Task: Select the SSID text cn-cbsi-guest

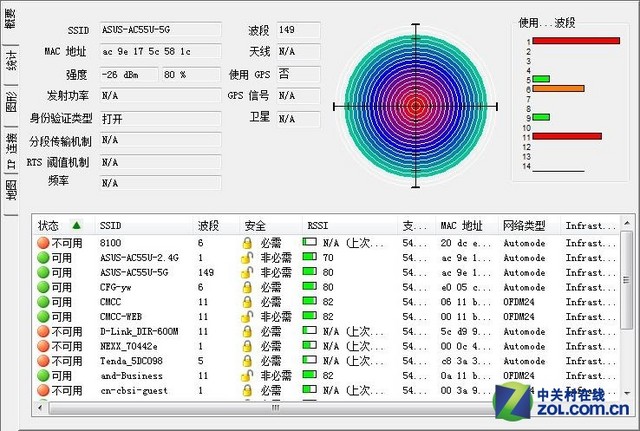Action: click(x=134, y=391)
